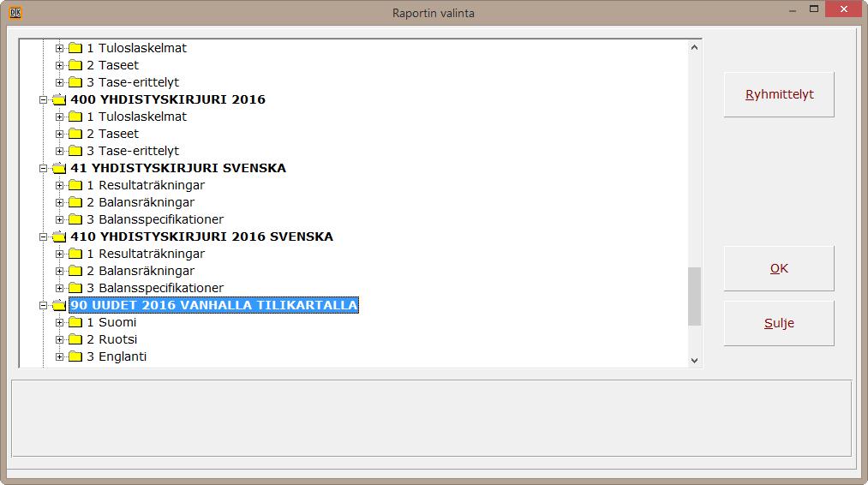Select 3 Tase-erittelyt under 400 YHDISTYSKIRJURI 2016
Screen dimensions: 868x485
[133, 151]
